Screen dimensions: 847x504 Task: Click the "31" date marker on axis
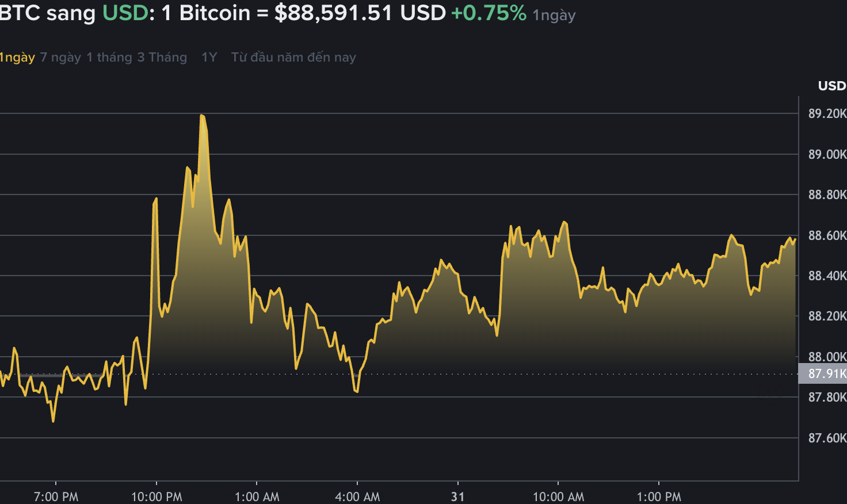pos(457,496)
